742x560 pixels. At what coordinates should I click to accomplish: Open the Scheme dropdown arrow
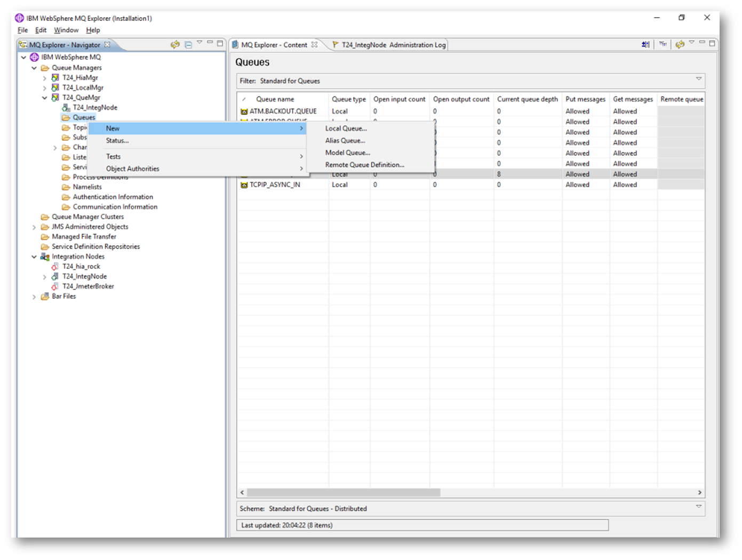click(x=698, y=507)
